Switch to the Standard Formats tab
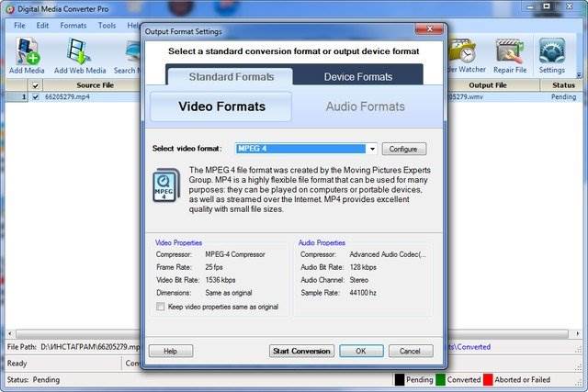The width and height of the screenshot is (588, 392). click(231, 77)
